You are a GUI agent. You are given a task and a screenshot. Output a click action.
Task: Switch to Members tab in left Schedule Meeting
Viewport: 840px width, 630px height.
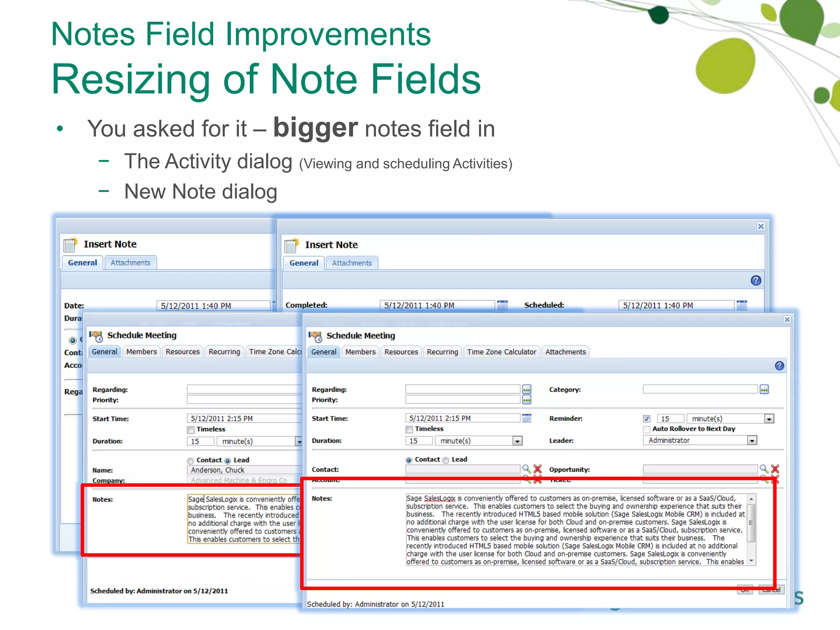[x=141, y=352]
